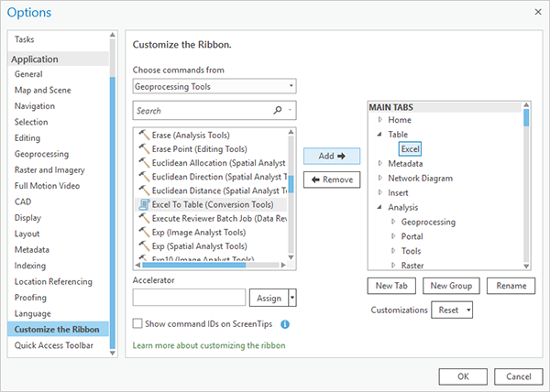Click the Accelerator input field

189,298
